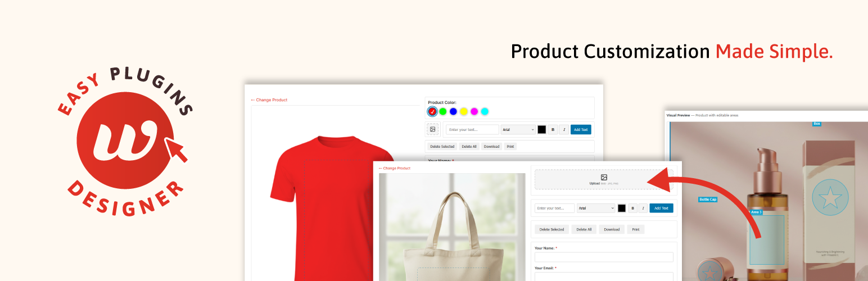Screen dimensions: 868x281
Task: Select the magenta product color swatch
Action: pyautogui.click(x=474, y=111)
